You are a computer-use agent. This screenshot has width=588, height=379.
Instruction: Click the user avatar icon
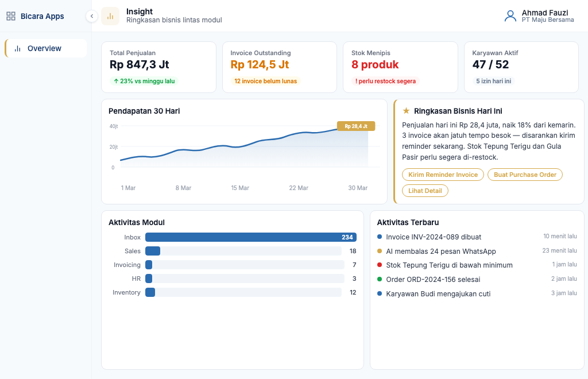510,16
